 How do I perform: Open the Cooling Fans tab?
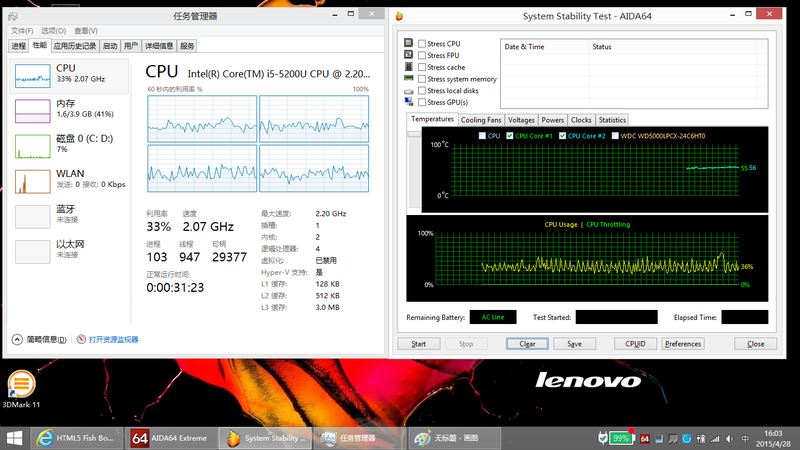481,120
